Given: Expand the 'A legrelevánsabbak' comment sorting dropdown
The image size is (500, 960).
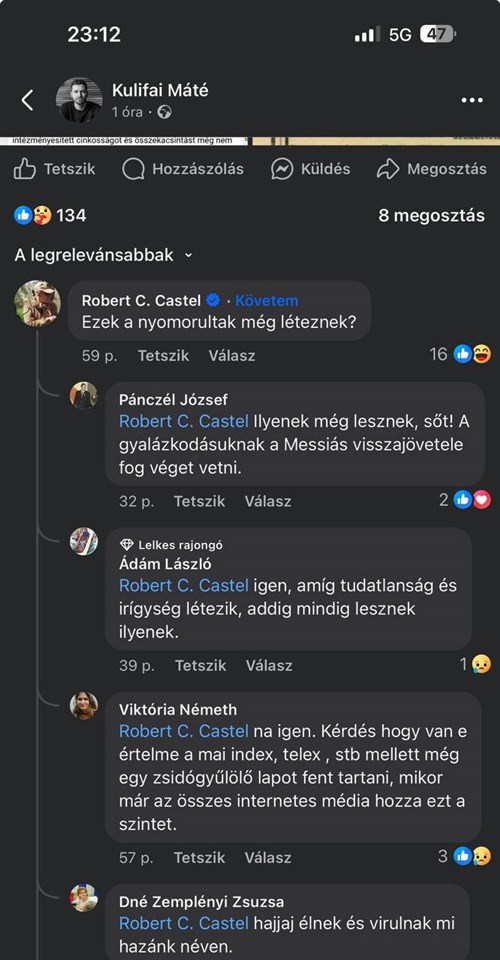Looking at the screenshot, I should click(103, 255).
